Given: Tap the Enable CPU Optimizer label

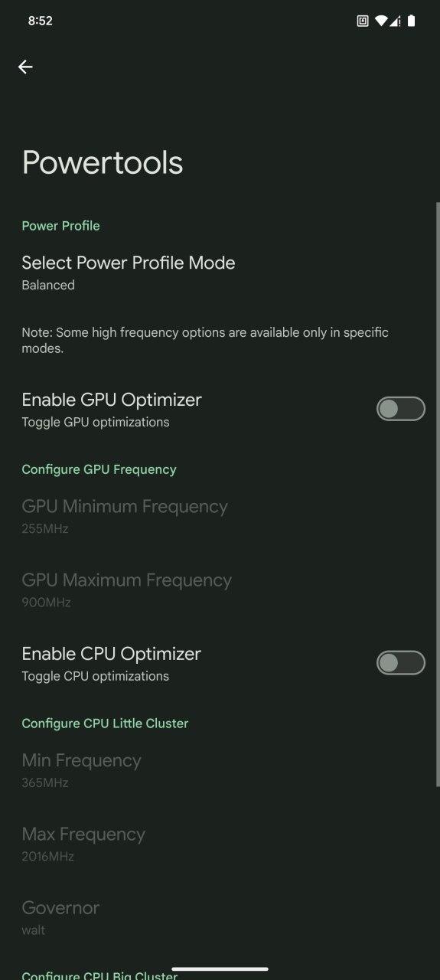Looking at the screenshot, I should click(x=111, y=654).
